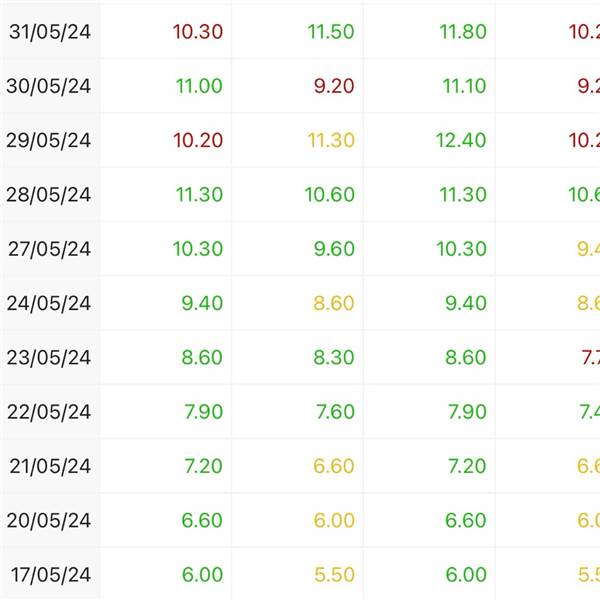Screen dimensions: 600x600
Task: Click the green 12.40 value
Action: point(461,140)
